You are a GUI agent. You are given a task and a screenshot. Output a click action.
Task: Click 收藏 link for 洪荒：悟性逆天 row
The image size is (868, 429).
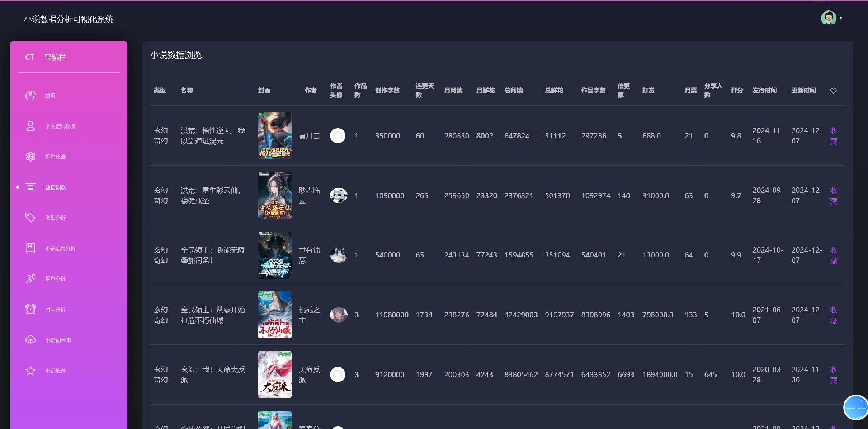click(x=834, y=136)
